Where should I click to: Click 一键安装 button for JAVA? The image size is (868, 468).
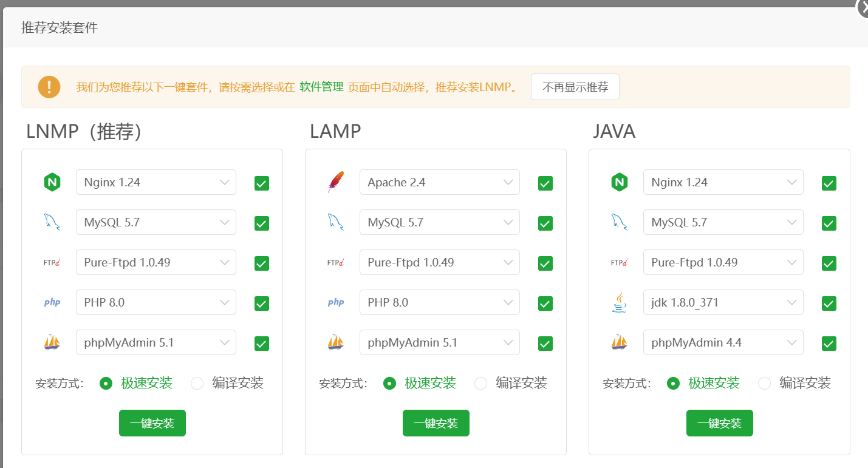click(720, 423)
